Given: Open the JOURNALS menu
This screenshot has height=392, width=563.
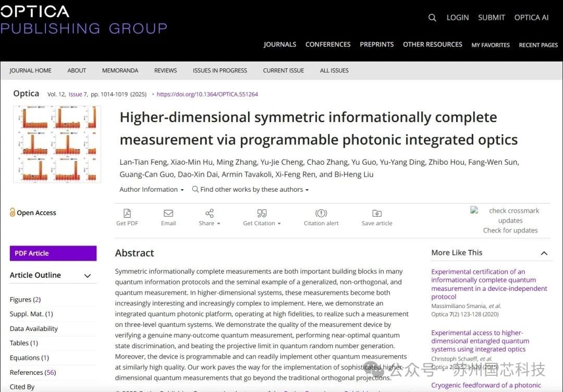Looking at the screenshot, I should [280, 44].
